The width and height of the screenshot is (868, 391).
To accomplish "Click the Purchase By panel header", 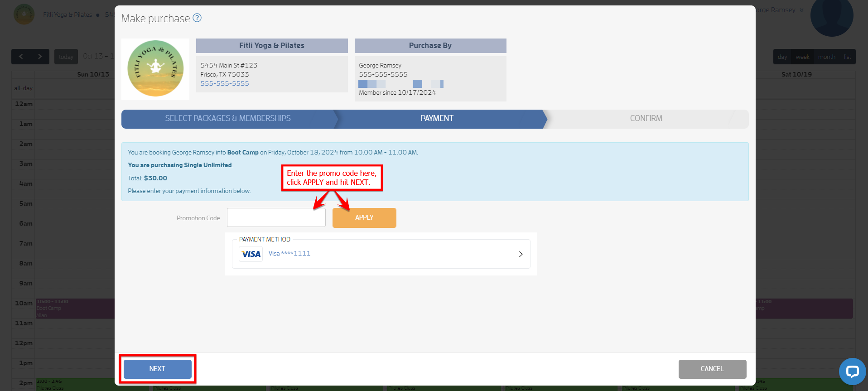I will click(430, 46).
